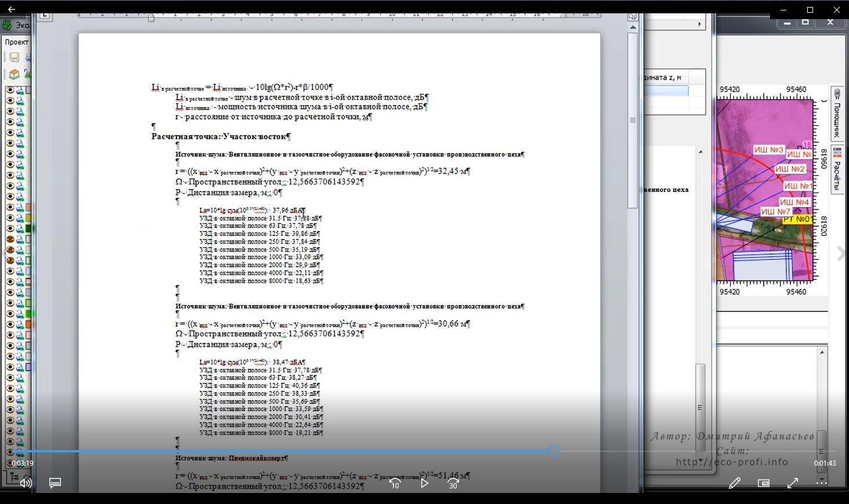This screenshot has height=504, width=849.
Task: Click the green Eco application logo icon
Action: click(x=7, y=25)
